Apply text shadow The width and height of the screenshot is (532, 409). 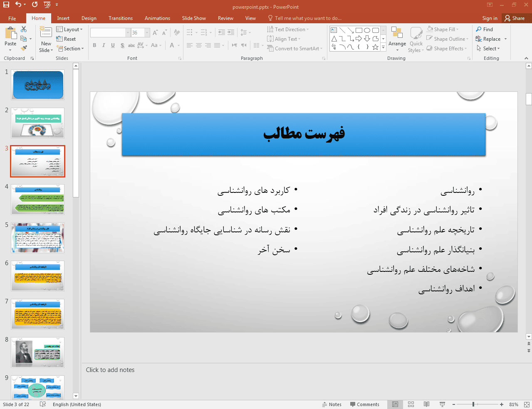coord(122,45)
